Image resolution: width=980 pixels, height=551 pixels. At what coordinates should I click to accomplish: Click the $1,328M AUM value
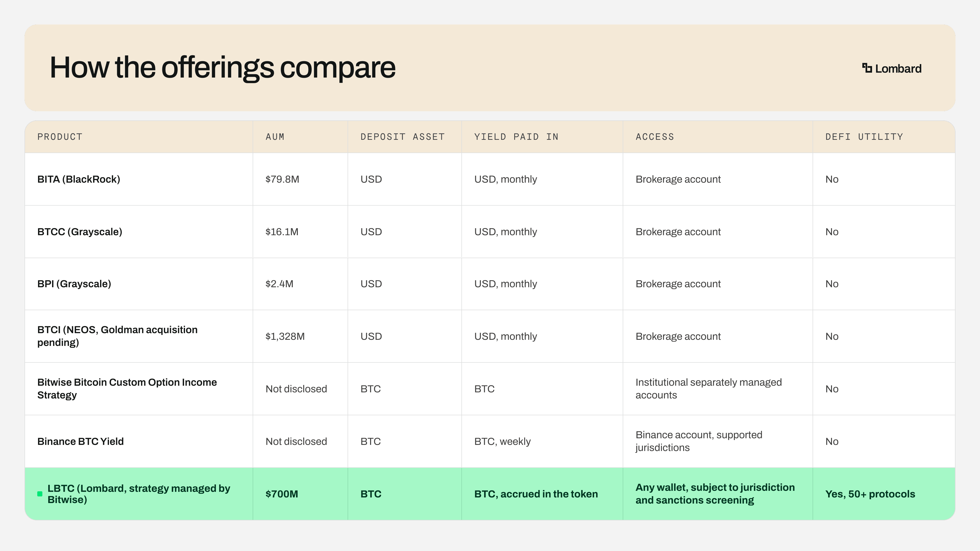click(285, 336)
